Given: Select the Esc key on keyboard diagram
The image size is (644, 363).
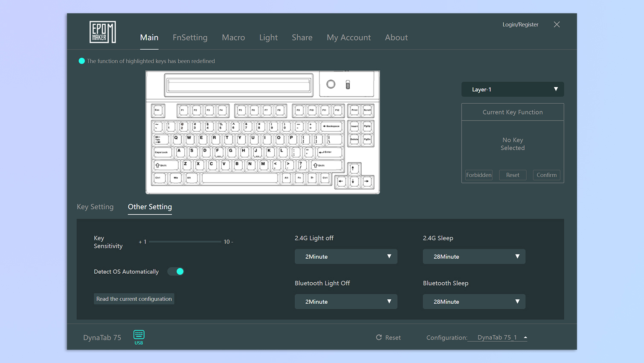Looking at the screenshot, I should pyautogui.click(x=158, y=111).
